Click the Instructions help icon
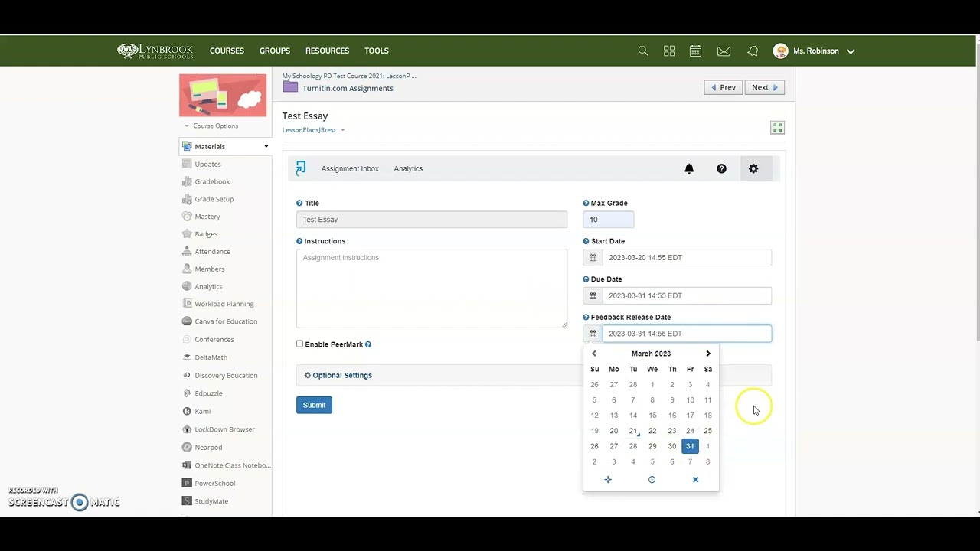The height and width of the screenshot is (551, 980). point(299,241)
